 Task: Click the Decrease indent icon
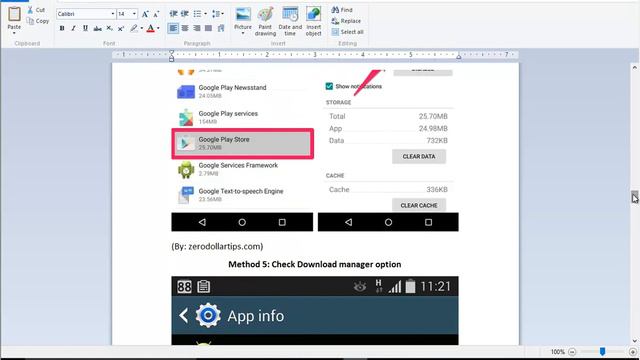tap(173, 14)
